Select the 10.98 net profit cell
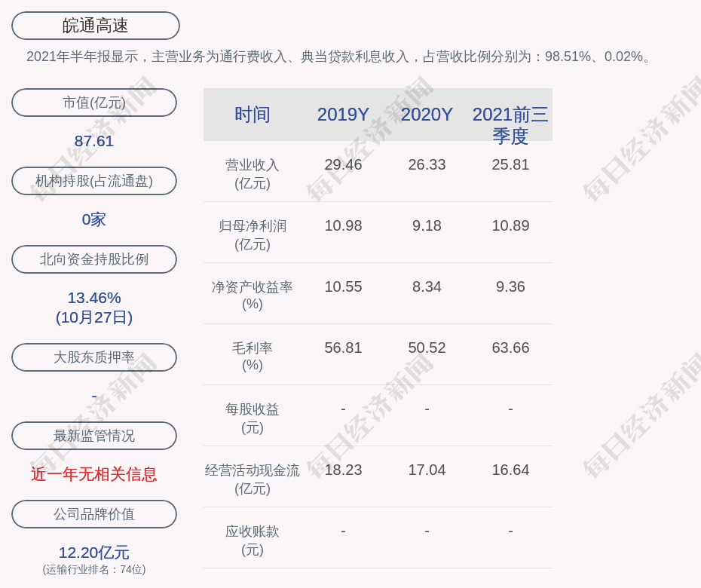Screen dimensions: 701x588 point(344,225)
